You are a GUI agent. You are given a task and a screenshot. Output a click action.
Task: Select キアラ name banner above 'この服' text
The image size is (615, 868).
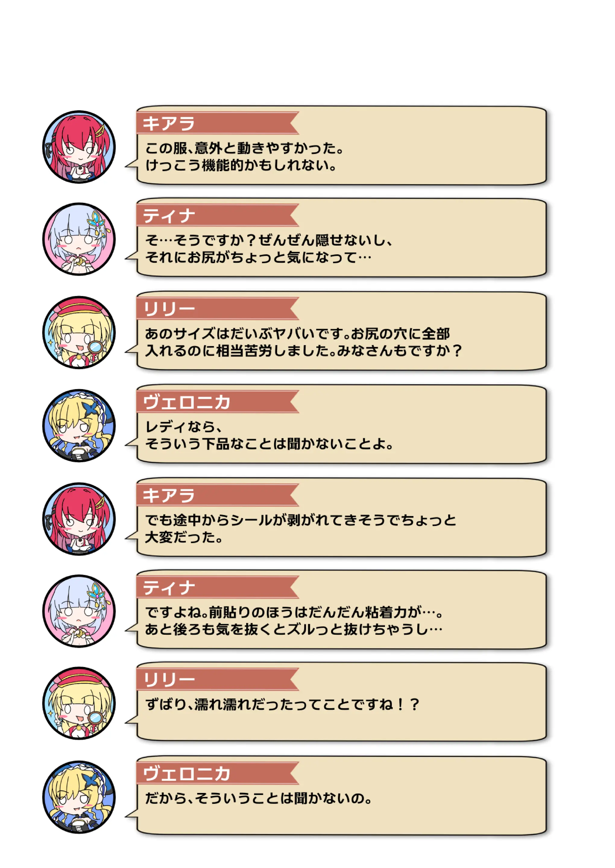pos(218,123)
